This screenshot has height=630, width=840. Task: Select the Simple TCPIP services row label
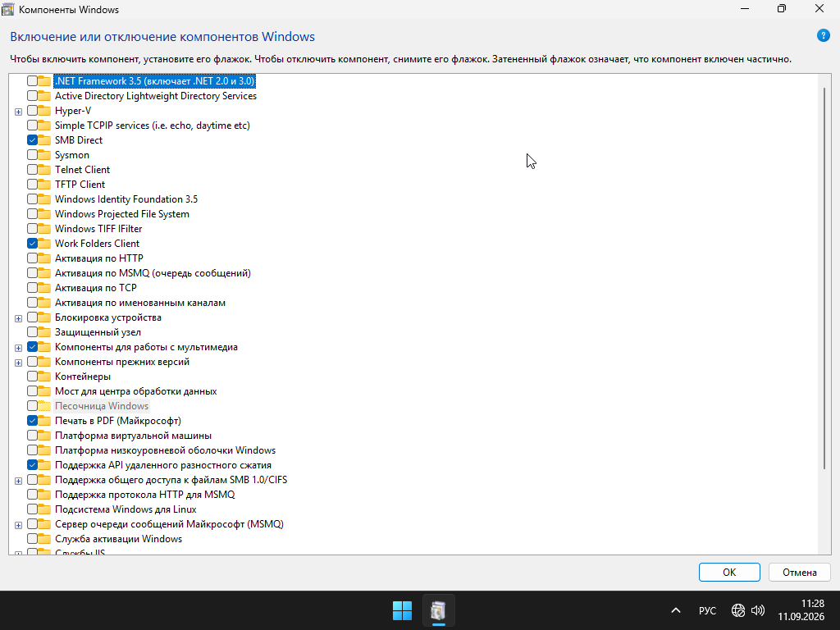point(152,126)
